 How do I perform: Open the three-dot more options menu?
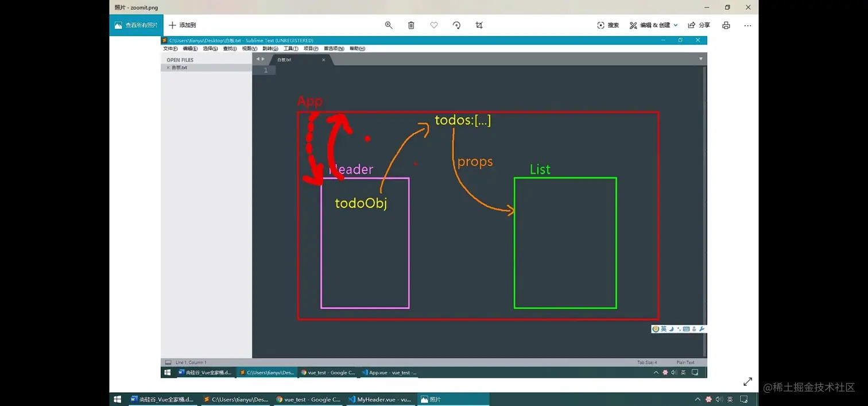747,25
